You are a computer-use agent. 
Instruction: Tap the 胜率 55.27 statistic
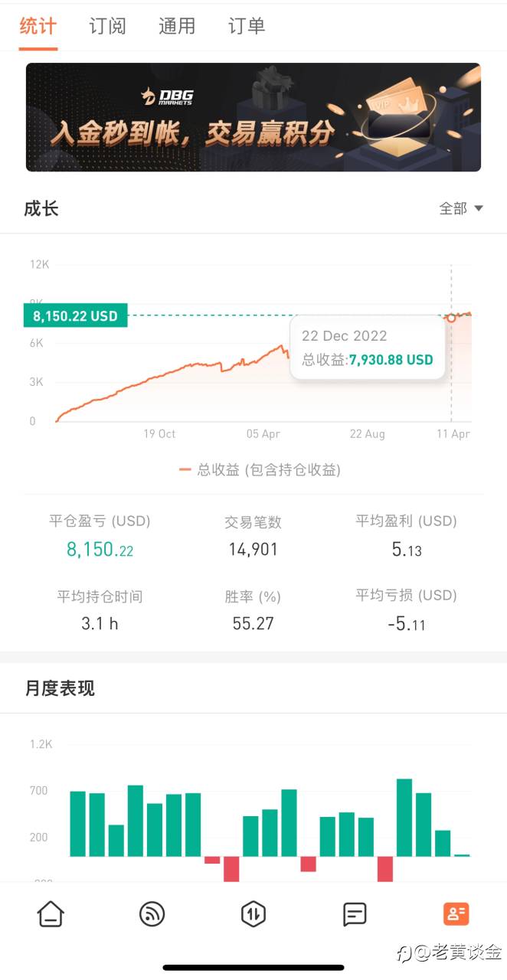(253, 611)
